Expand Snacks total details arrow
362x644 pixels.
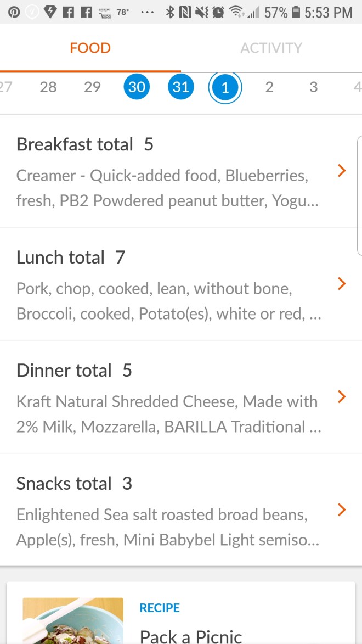342,509
